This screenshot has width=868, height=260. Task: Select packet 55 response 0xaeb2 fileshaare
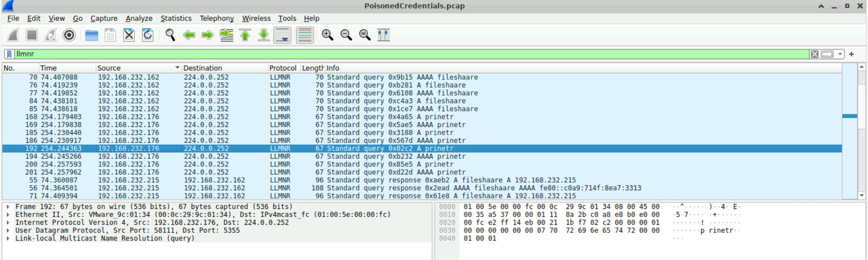[x=422, y=180]
